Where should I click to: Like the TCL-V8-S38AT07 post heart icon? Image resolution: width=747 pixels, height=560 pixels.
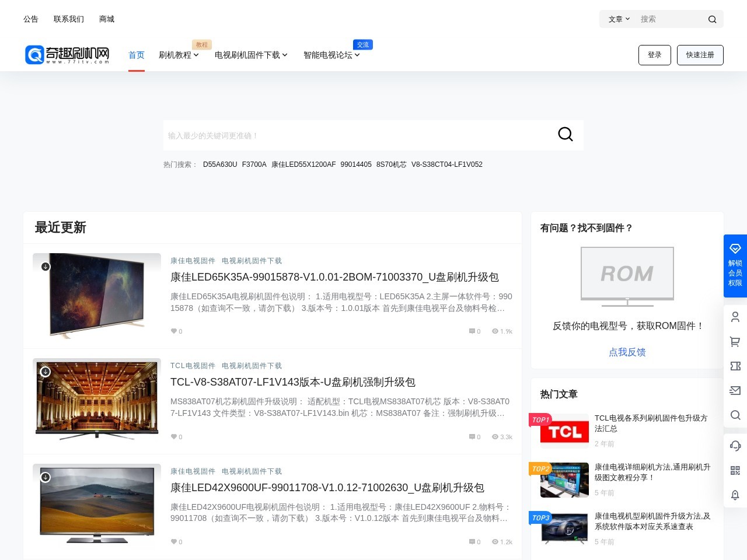point(173,437)
